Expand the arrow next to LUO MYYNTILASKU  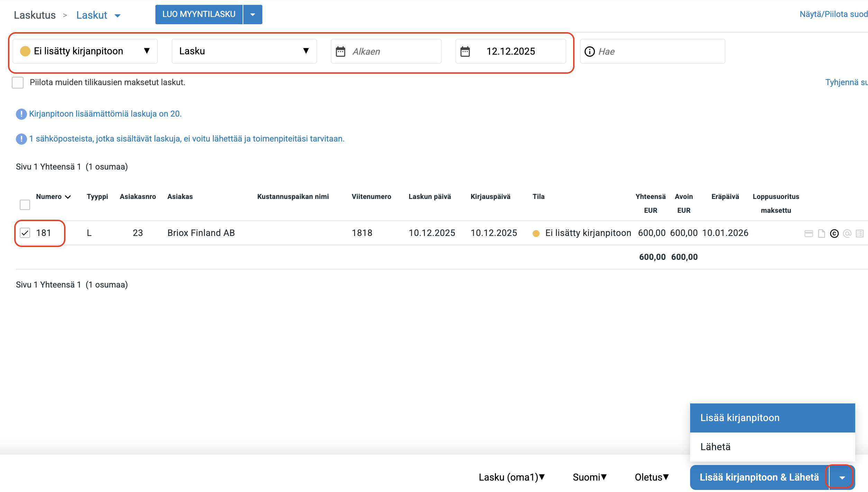pos(253,15)
